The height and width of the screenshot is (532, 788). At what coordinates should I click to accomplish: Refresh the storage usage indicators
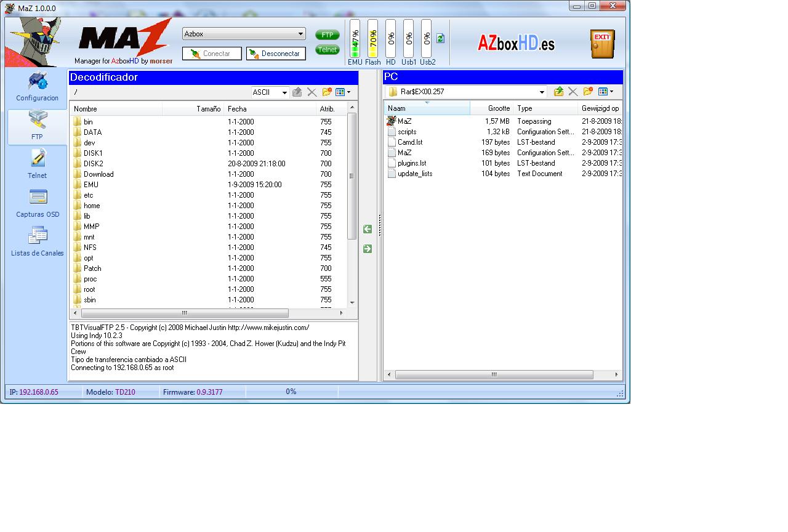point(440,38)
